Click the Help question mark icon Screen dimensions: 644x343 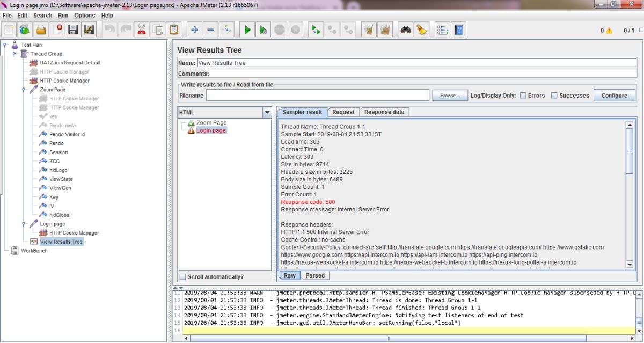[458, 30]
